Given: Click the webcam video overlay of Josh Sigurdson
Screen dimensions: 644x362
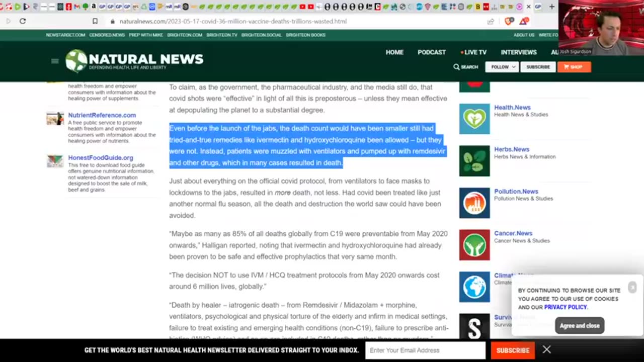Looking at the screenshot, I should coord(601,28).
